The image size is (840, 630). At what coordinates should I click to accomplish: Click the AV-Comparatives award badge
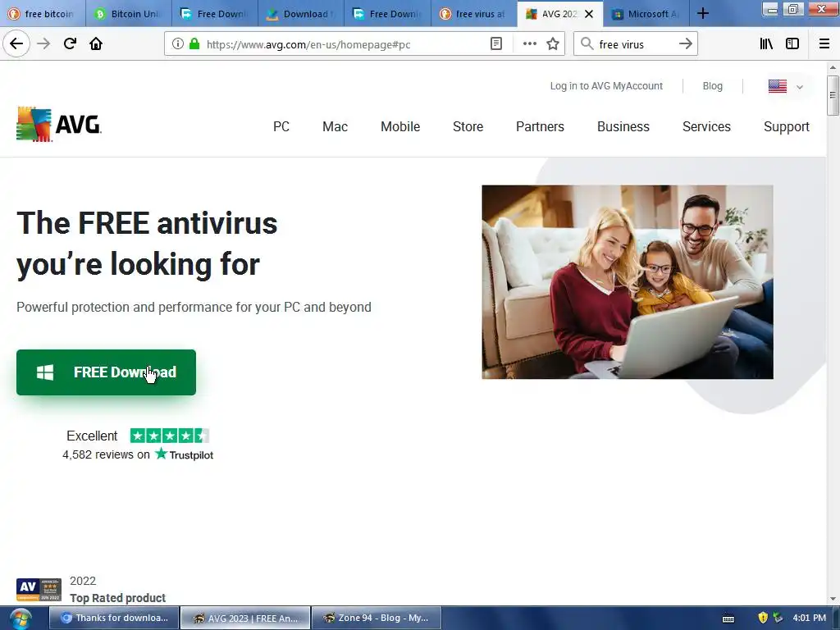click(39, 589)
